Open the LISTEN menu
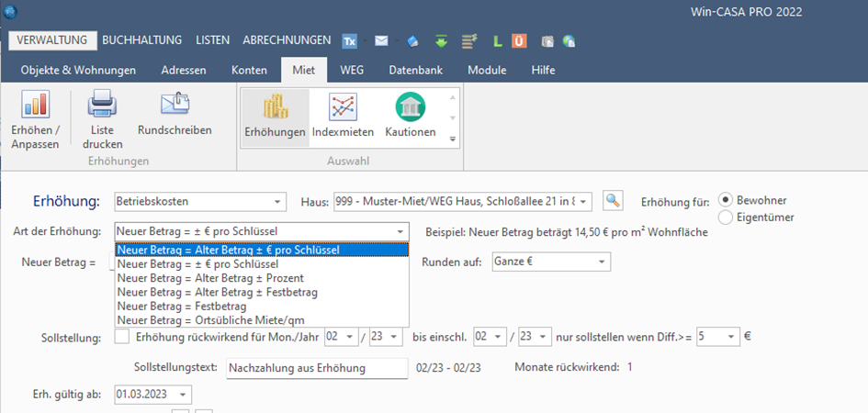868x413 pixels. (x=212, y=40)
